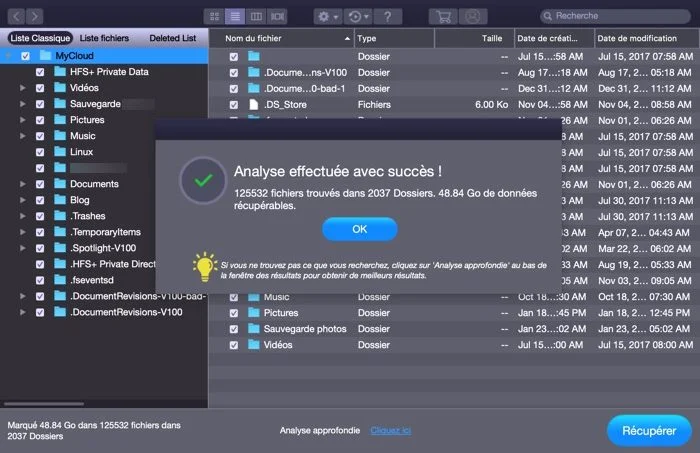Expand the .DocumentRevisions-V100 tree folder
The height and width of the screenshot is (453, 700).
[22, 312]
